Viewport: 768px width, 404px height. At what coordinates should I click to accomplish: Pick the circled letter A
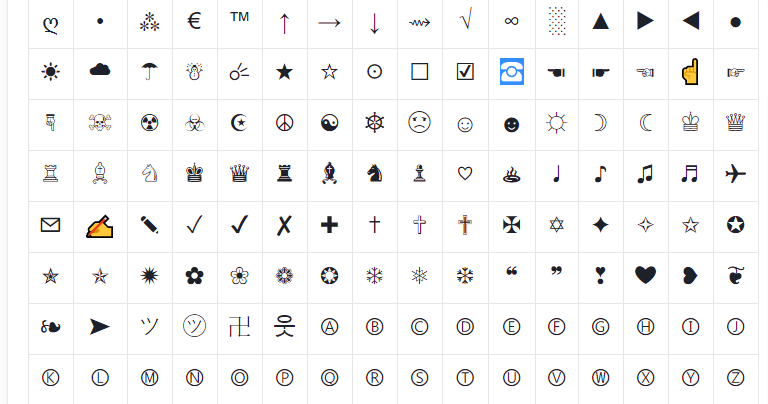point(329,326)
